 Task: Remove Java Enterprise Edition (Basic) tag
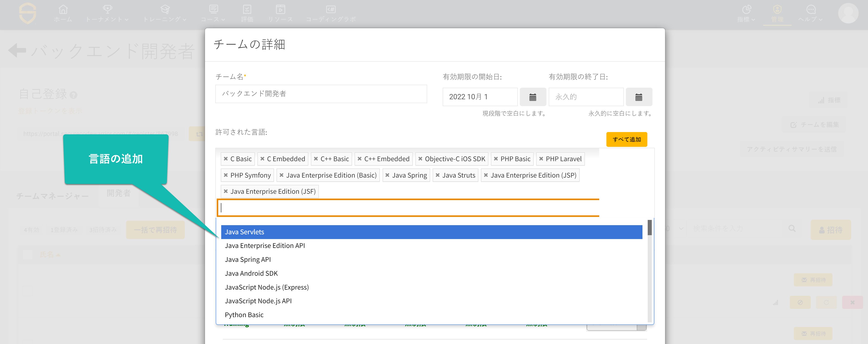click(x=281, y=175)
